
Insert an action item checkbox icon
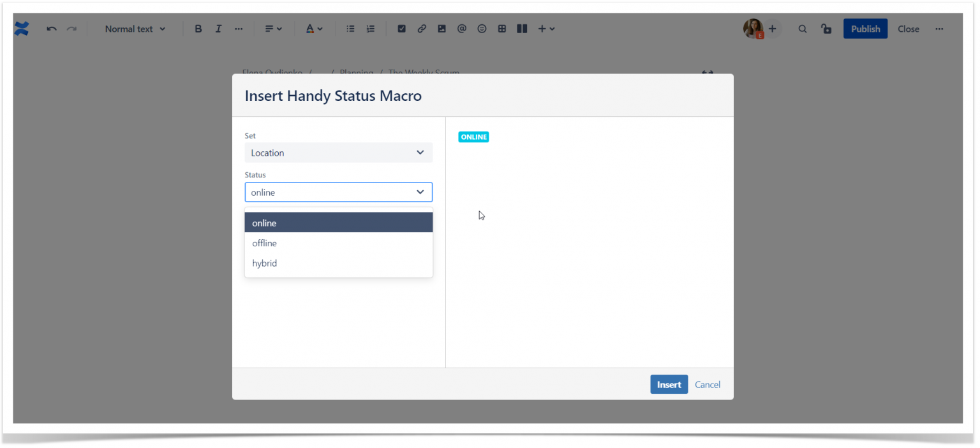coord(402,28)
